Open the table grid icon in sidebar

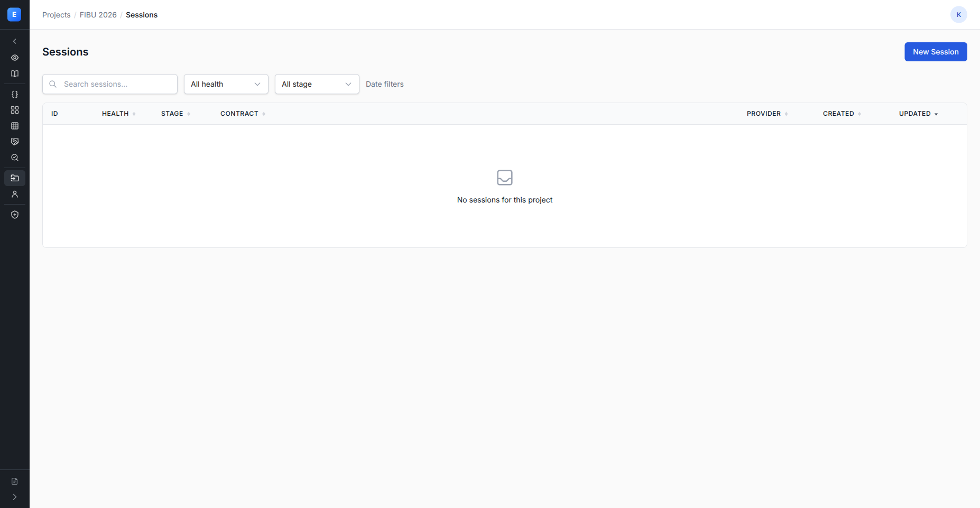pos(15,126)
